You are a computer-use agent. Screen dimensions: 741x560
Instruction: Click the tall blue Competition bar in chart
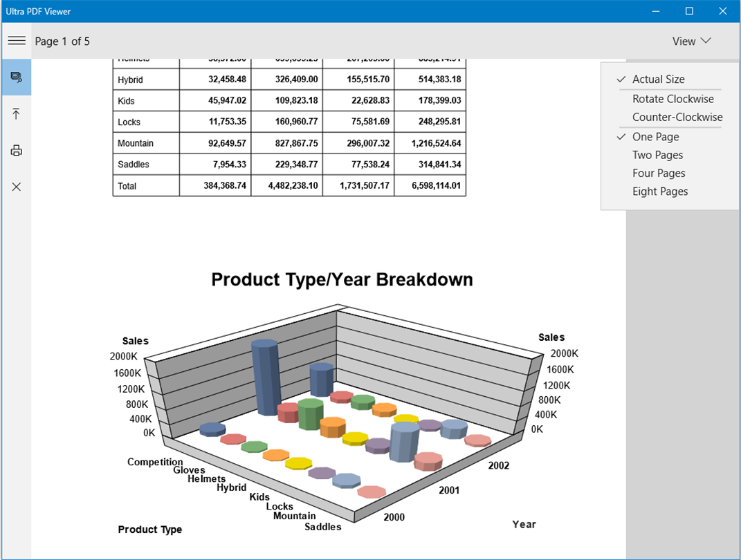point(266,377)
